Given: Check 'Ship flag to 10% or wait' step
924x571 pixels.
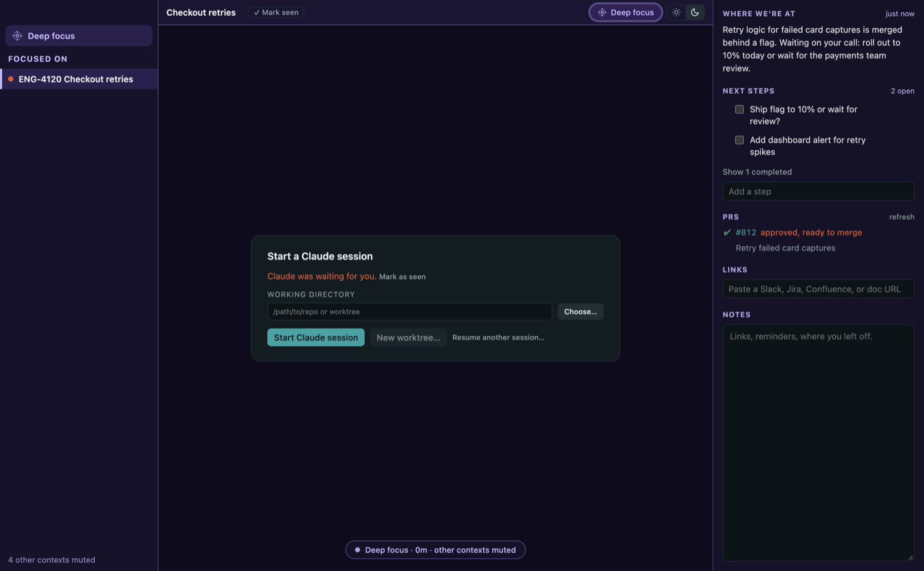Looking at the screenshot, I should point(739,109).
